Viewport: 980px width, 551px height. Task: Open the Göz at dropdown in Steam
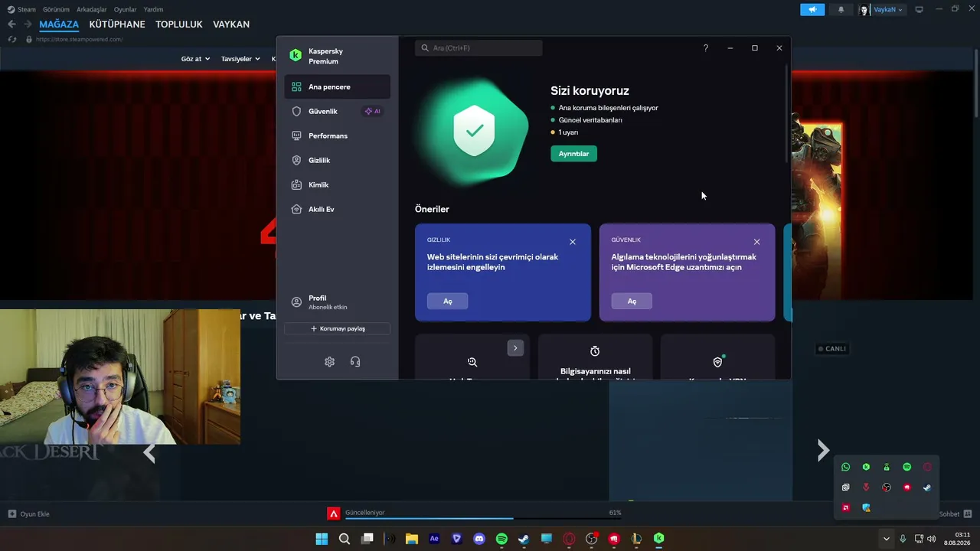click(195, 59)
